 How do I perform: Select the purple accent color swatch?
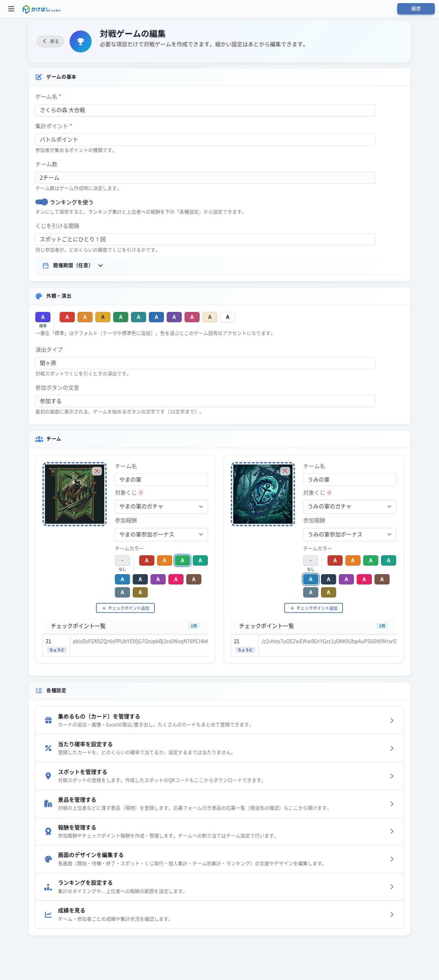174,317
